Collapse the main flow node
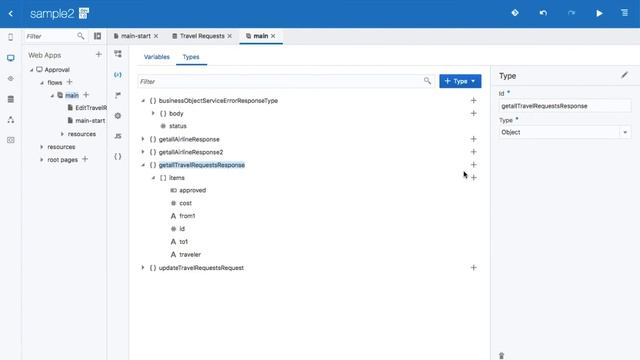640x360 pixels. pyautogui.click(x=52, y=96)
